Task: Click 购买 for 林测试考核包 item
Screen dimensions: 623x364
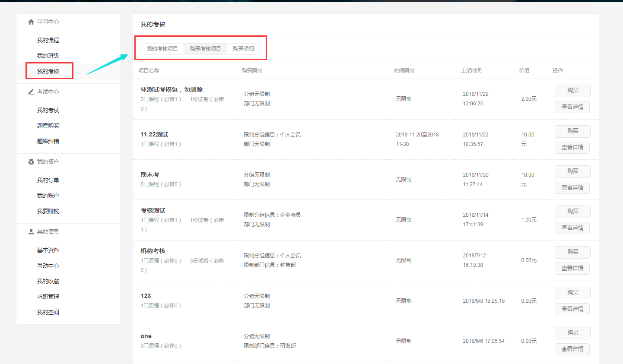Action: (572, 91)
